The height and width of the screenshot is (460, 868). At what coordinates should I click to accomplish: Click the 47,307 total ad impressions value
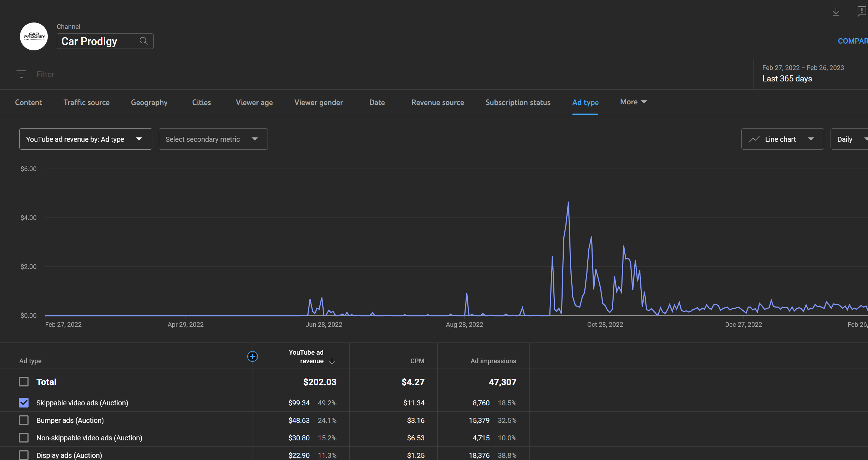tap(502, 382)
